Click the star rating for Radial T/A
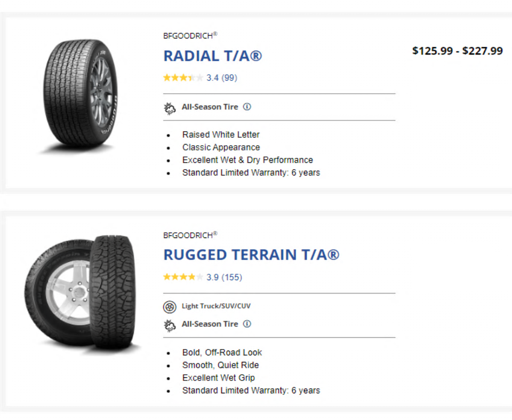Viewport: 512px width, 420px height. (x=183, y=78)
